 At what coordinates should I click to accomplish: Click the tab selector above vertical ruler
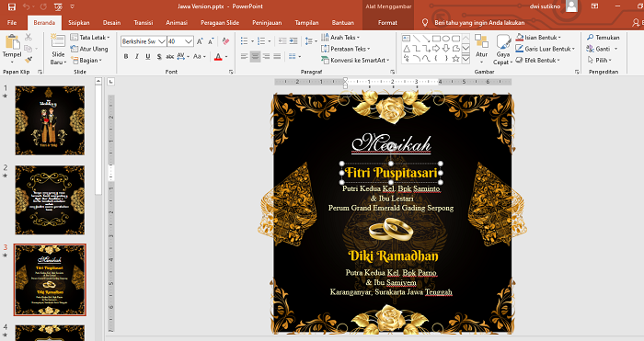pos(111,82)
